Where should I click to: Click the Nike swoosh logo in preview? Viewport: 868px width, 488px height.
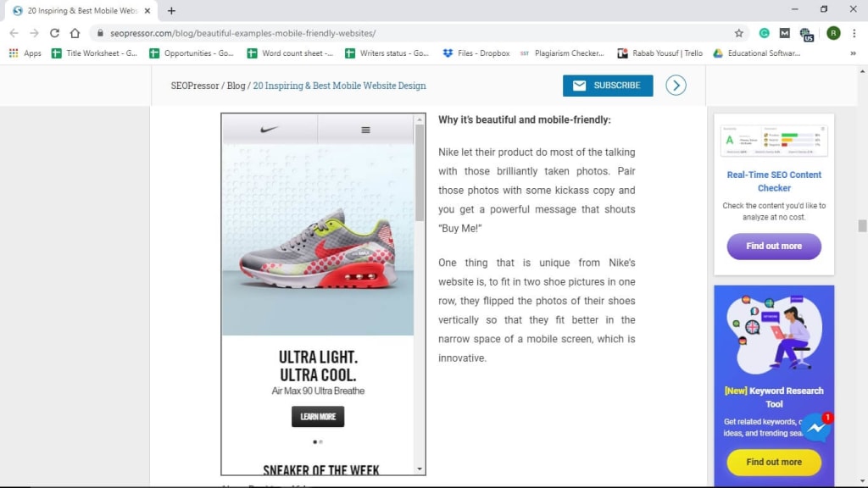tap(270, 130)
